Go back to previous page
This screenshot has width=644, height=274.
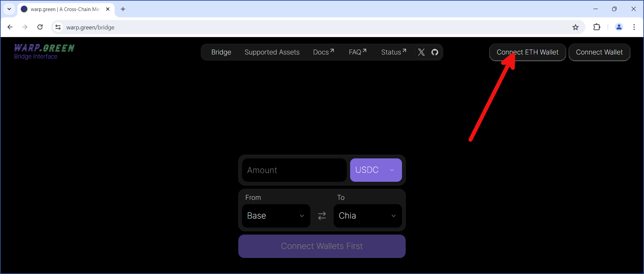[10, 27]
